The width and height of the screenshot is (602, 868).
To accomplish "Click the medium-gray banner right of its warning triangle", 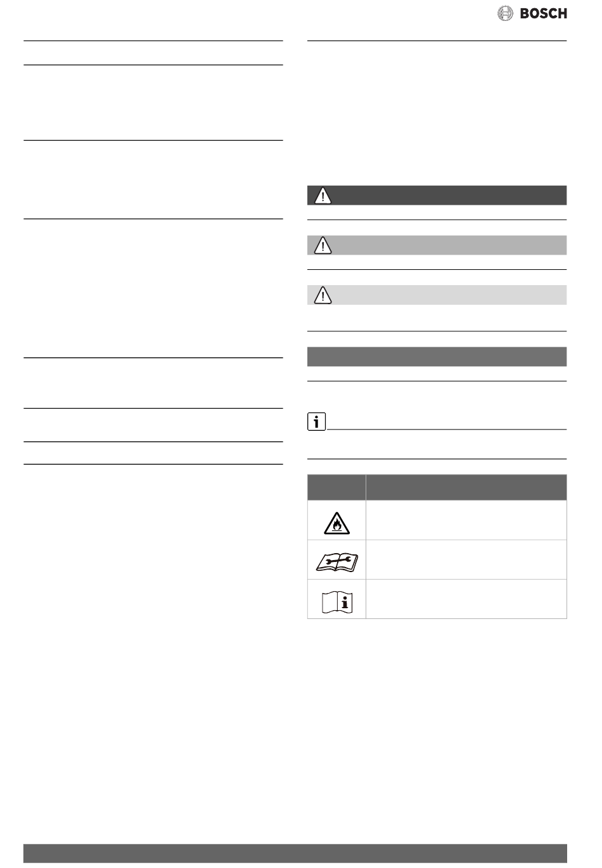I will pos(449,245).
